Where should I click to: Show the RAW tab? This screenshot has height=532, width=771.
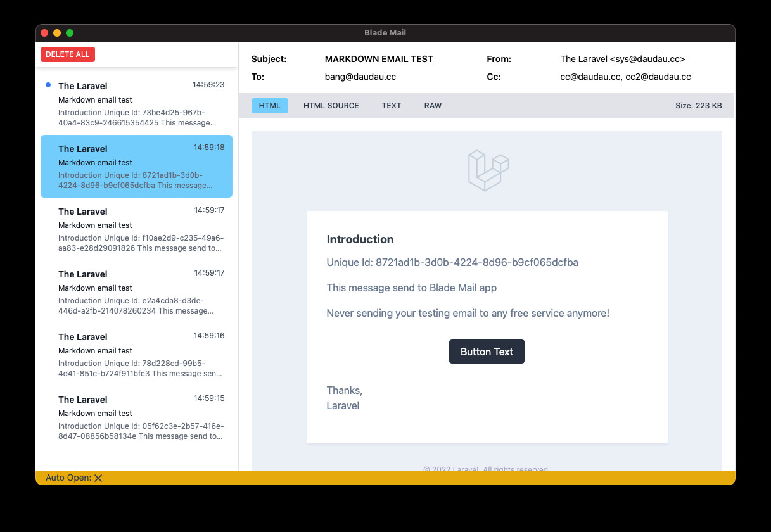click(x=433, y=106)
